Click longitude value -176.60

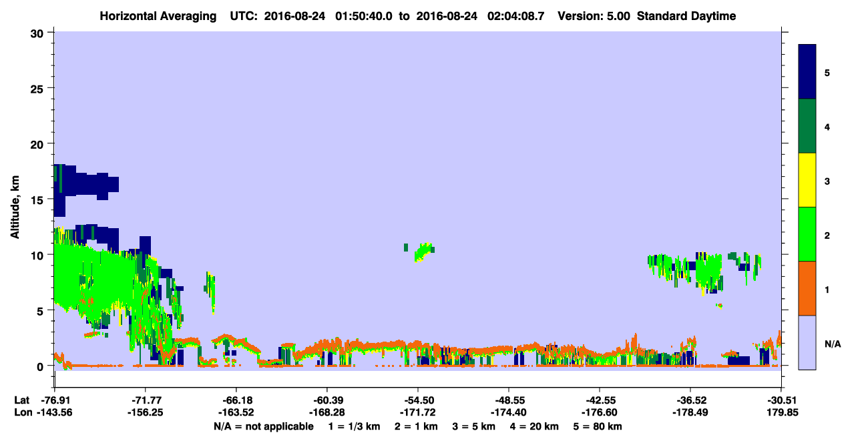(600, 413)
